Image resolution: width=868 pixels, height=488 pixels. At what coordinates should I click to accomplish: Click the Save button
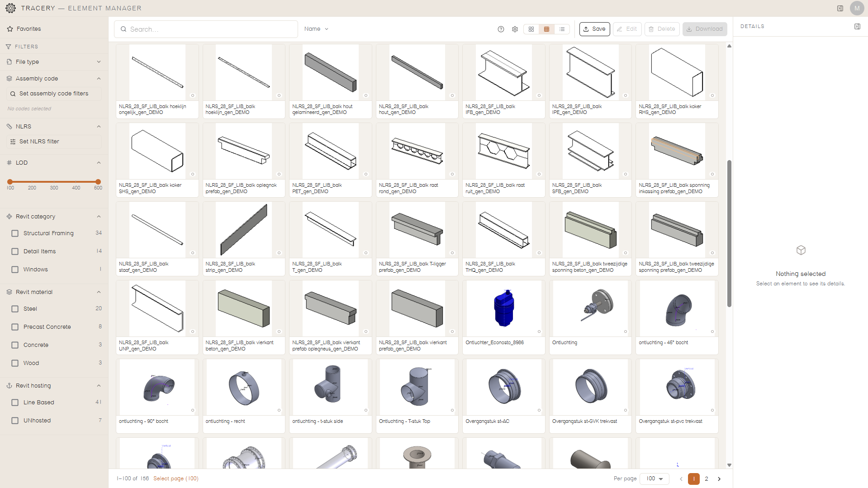[595, 29]
